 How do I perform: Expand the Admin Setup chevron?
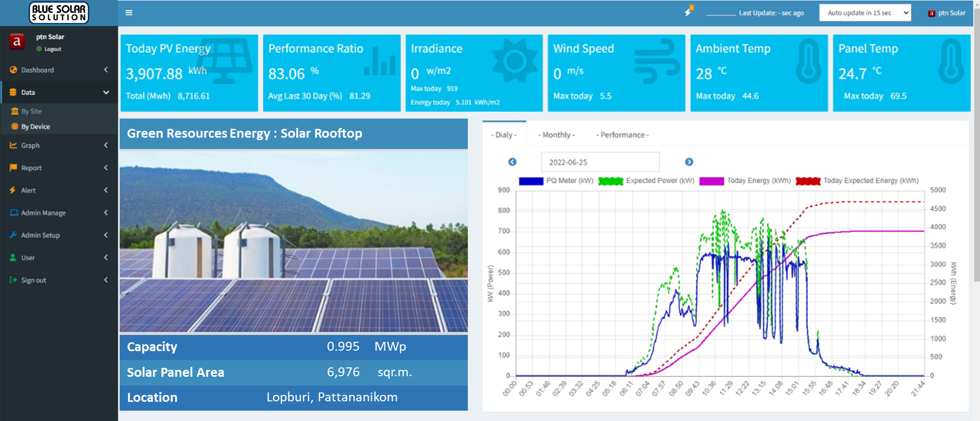click(106, 235)
